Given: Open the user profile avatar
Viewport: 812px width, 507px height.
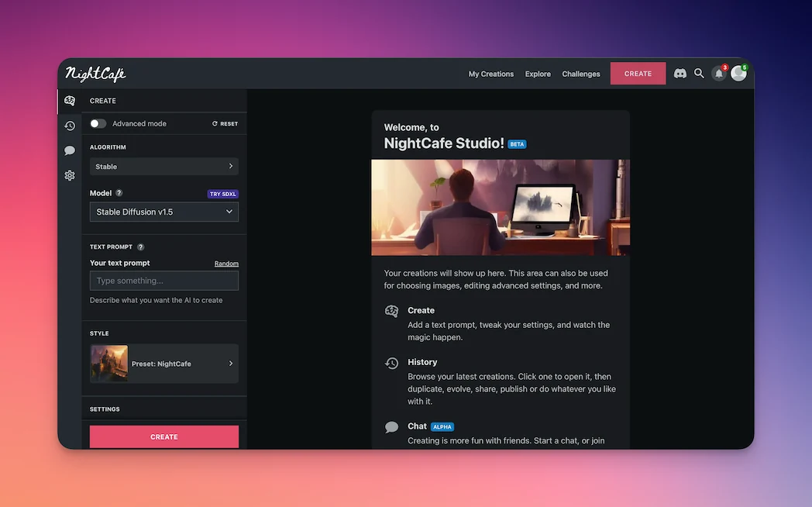Looking at the screenshot, I should pyautogui.click(x=738, y=73).
